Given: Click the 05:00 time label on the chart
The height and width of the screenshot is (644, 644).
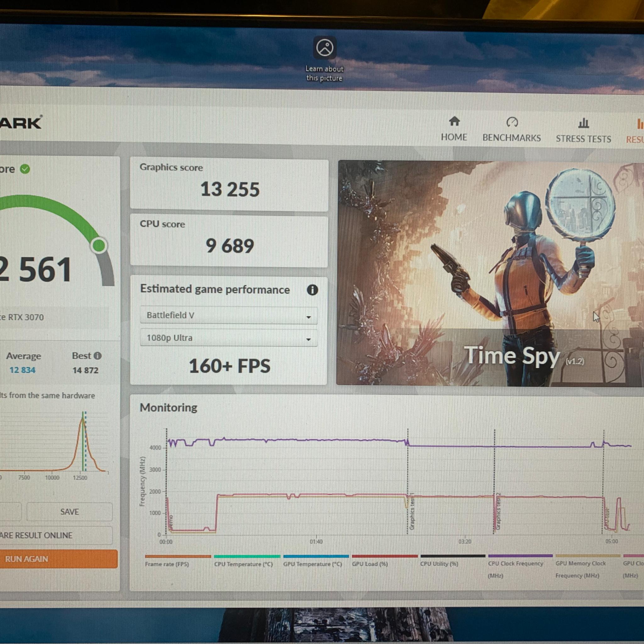Looking at the screenshot, I should coord(611,541).
